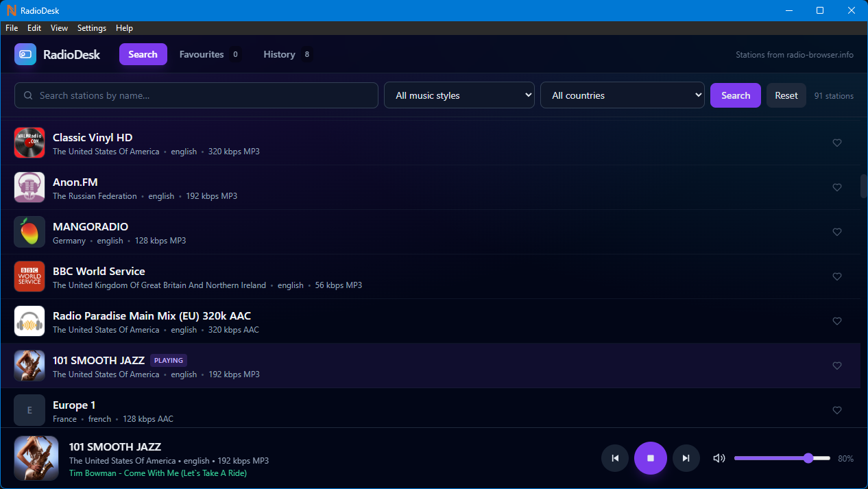Stop playback with the purple stop button

[651, 458]
